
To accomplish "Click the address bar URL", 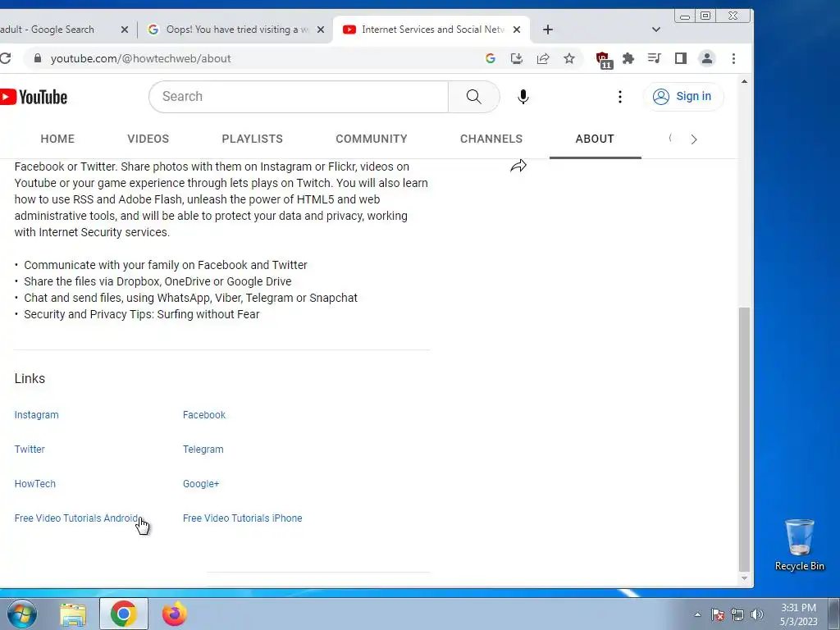I will point(140,58).
